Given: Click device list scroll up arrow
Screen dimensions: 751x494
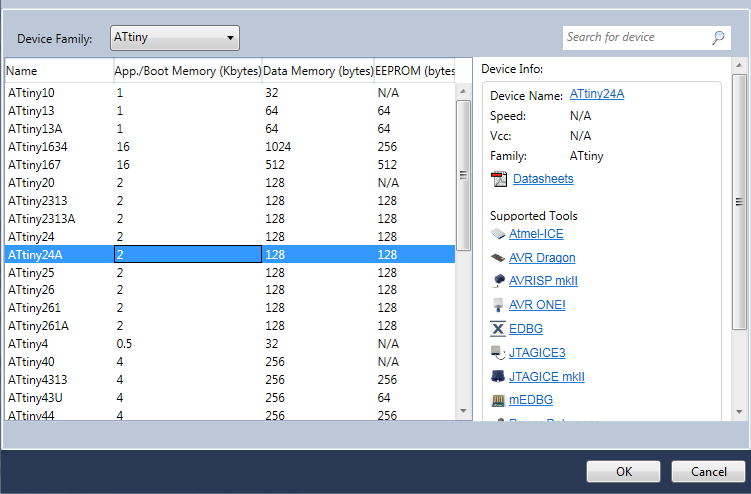Looking at the screenshot, I should [463, 91].
